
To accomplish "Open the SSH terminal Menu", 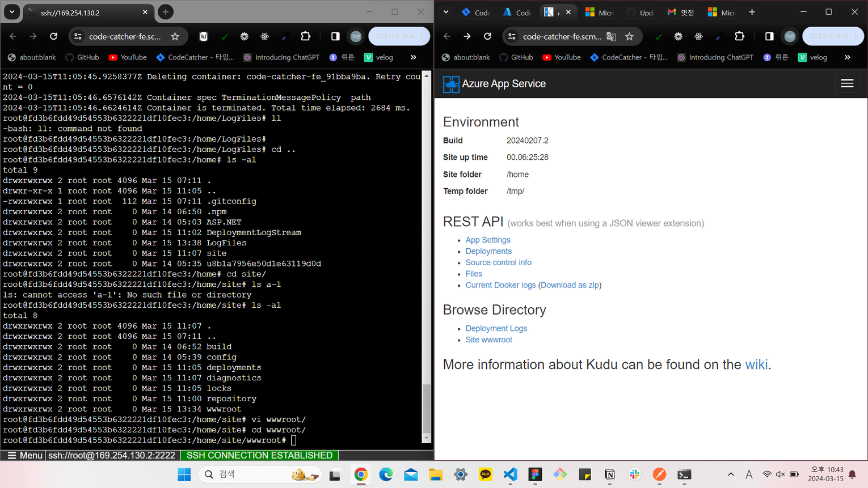I will 24,455.
